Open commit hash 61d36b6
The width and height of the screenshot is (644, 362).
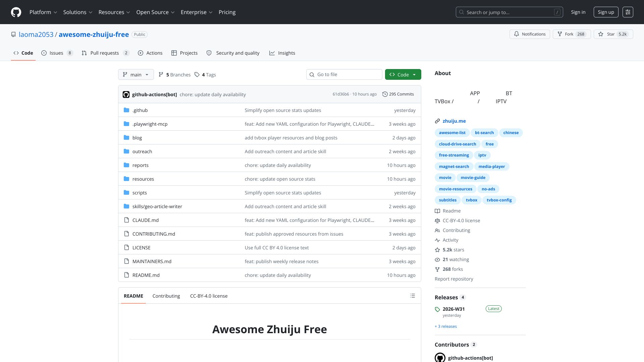[341, 94]
